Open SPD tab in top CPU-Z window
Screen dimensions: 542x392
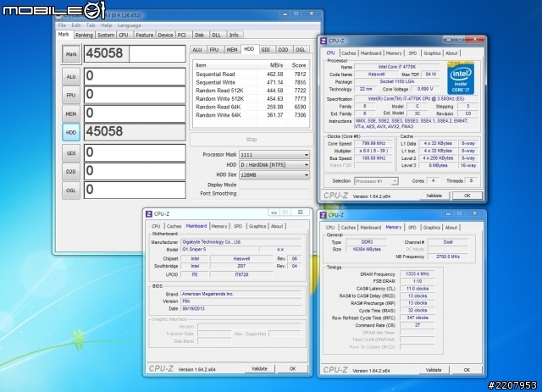(412, 53)
